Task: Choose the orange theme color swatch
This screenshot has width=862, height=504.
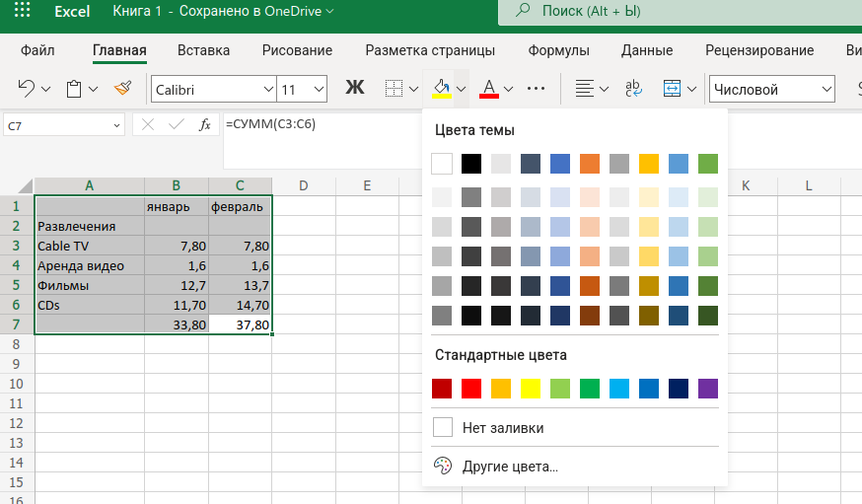Action: (590, 164)
